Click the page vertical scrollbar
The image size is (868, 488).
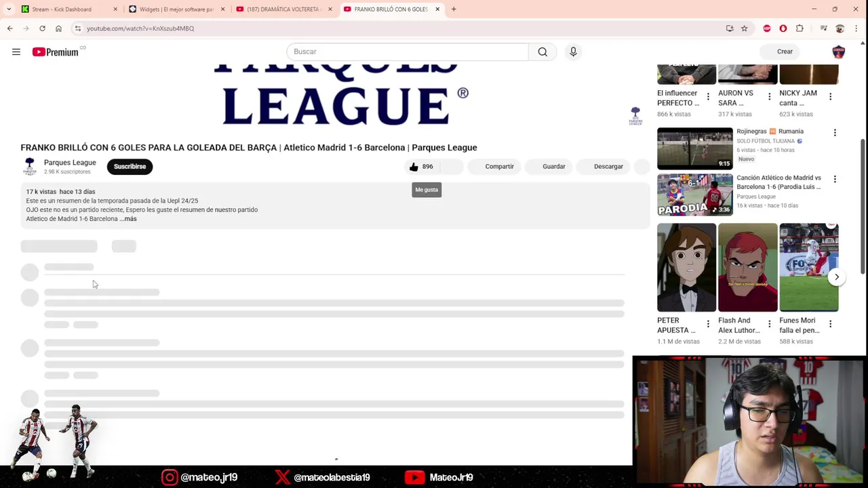(x=863, y=206)
